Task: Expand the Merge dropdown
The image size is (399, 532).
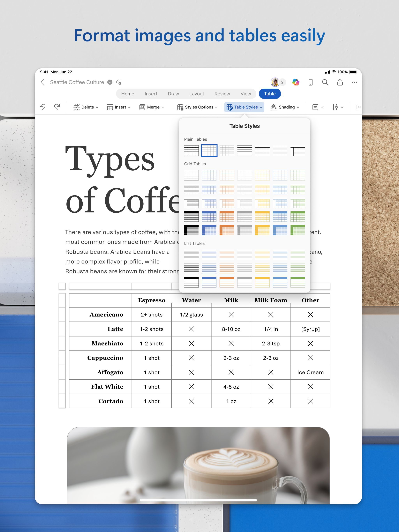Action: coord(152,107)
